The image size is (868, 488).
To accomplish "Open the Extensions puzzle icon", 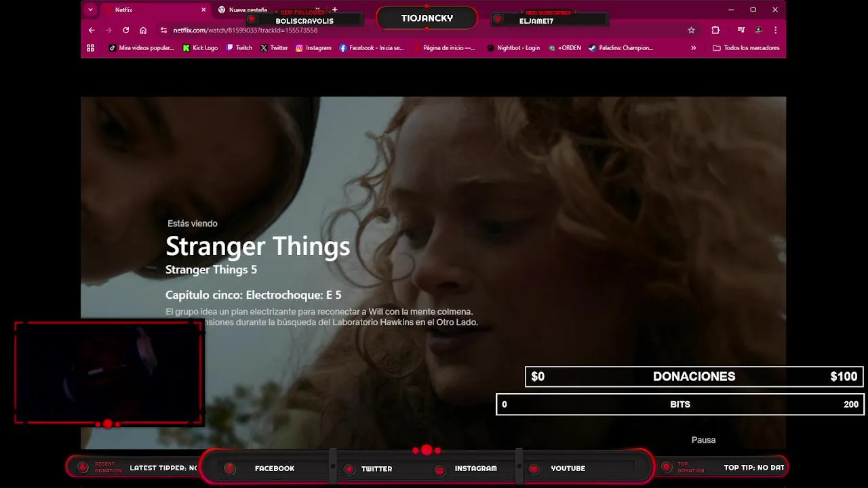I will click(x=715, y=30).
